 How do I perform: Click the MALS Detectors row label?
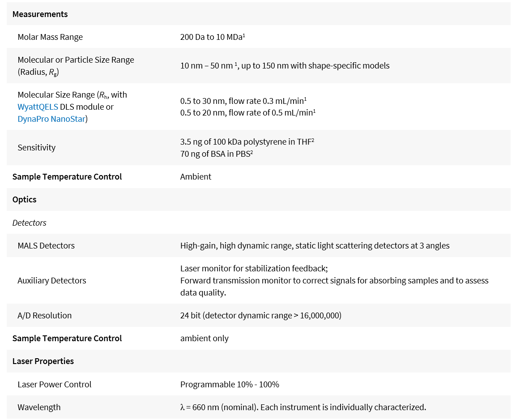(x=46, y=246)
